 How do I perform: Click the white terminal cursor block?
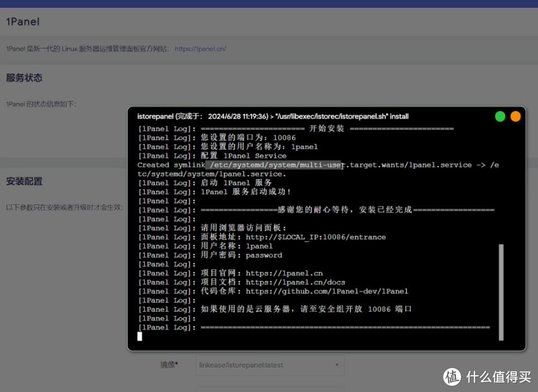coord(140,336)
